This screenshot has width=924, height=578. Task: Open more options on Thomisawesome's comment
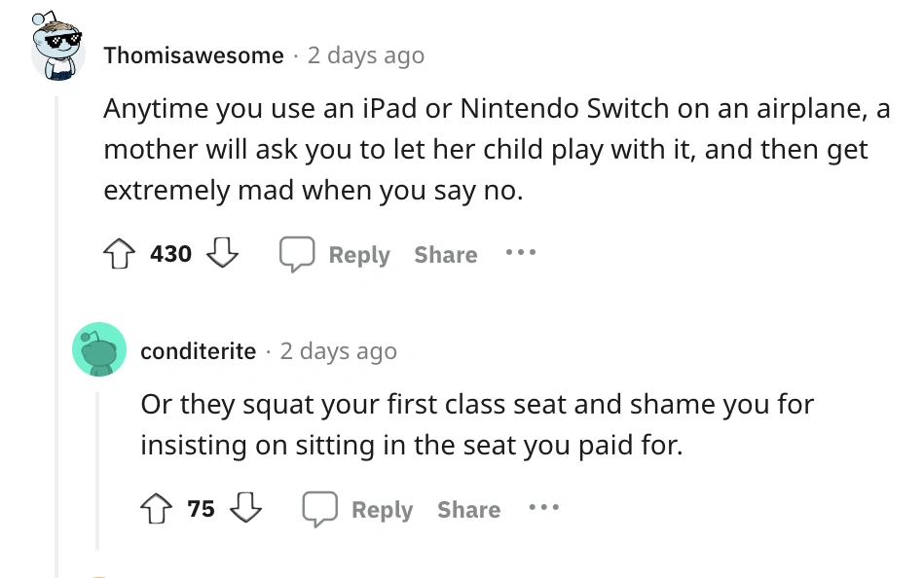point(521,255)
